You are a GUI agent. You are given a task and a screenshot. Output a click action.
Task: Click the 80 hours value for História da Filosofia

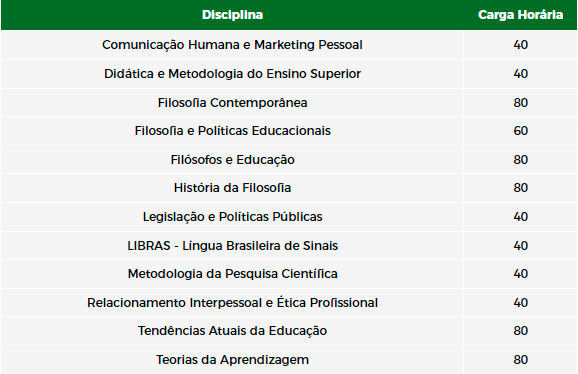coord(520,188)
